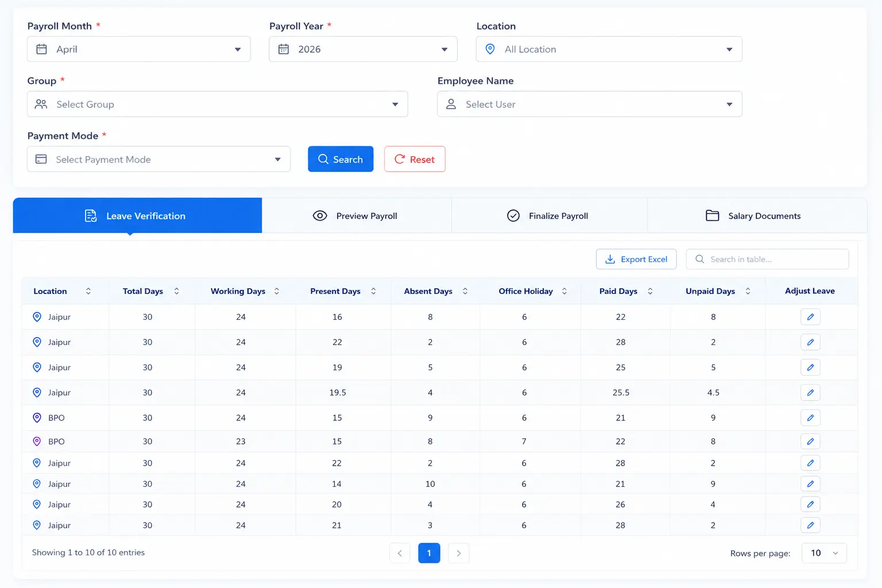Expand the Select User dropdown

590,104
